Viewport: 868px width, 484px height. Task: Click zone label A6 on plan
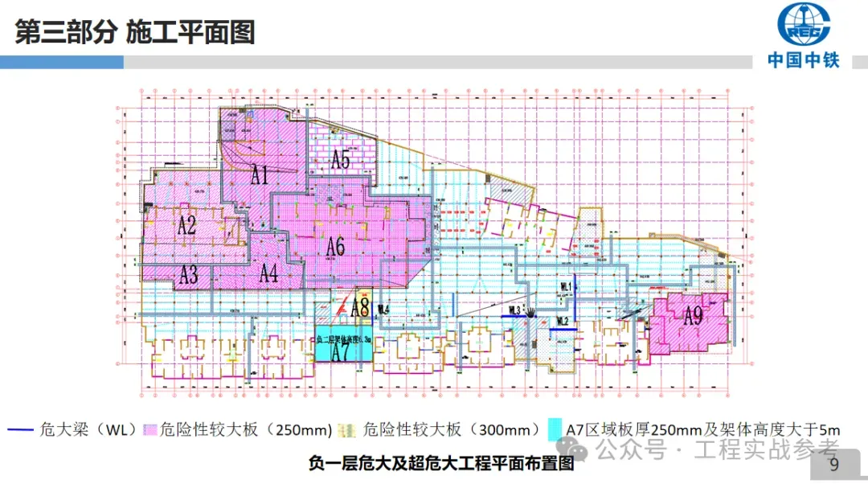(335, 246)
